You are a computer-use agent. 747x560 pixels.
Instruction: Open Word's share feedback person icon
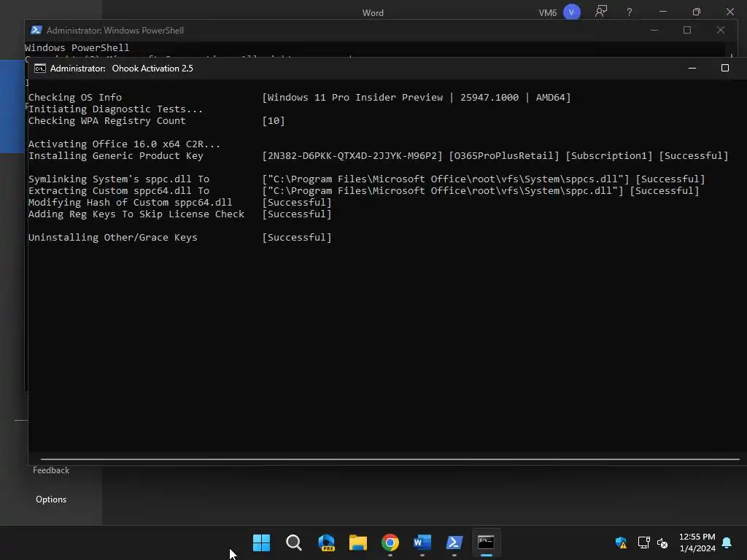click(601, 12)
